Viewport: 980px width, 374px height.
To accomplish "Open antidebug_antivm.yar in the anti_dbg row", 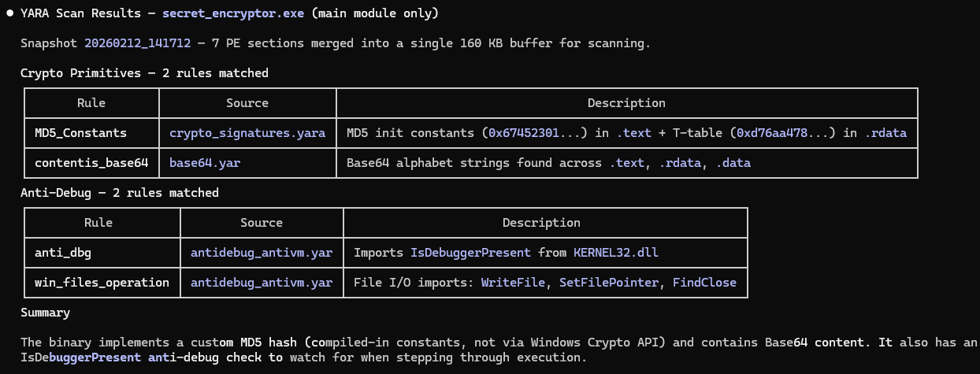I will tap(262, 253).
